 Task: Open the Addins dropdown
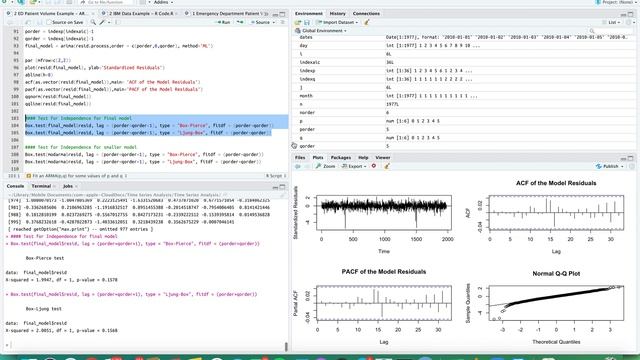click(x=163, y=2)
